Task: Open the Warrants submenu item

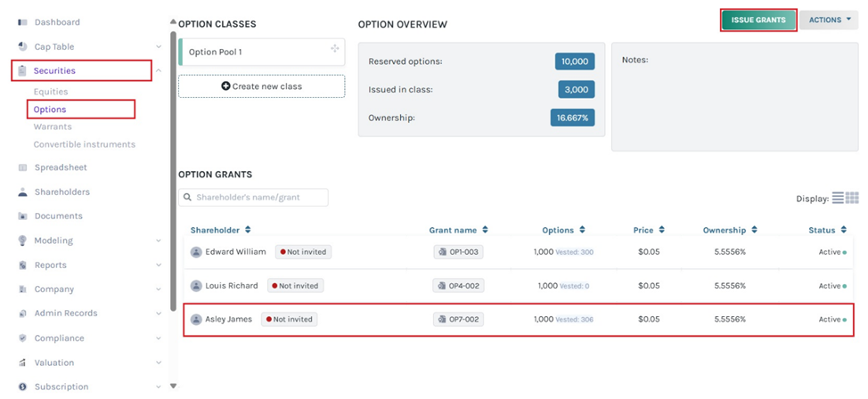Action: point(53,127)
